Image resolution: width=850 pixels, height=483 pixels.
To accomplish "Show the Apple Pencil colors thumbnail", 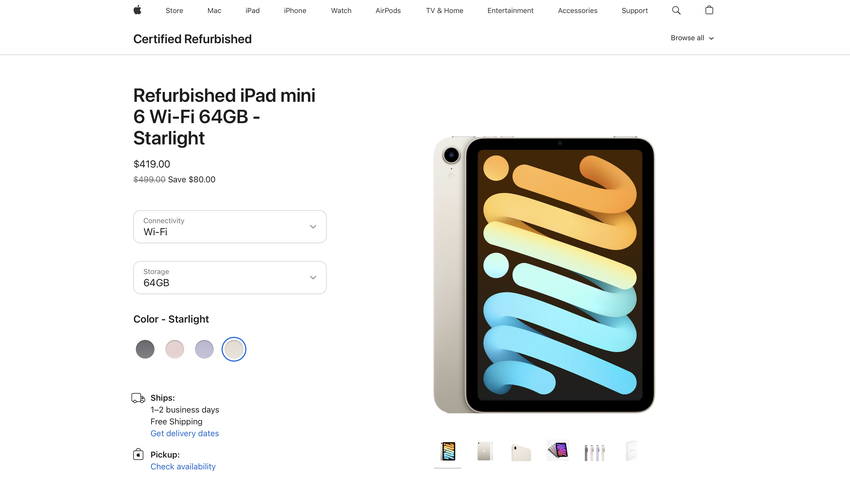I will (x=595, y=452).
